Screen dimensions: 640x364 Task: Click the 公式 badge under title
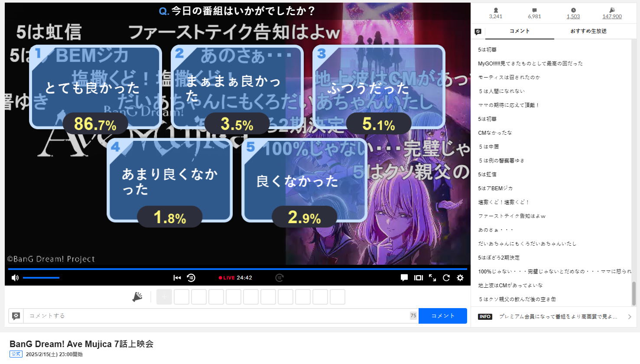(x=16, y=354)
